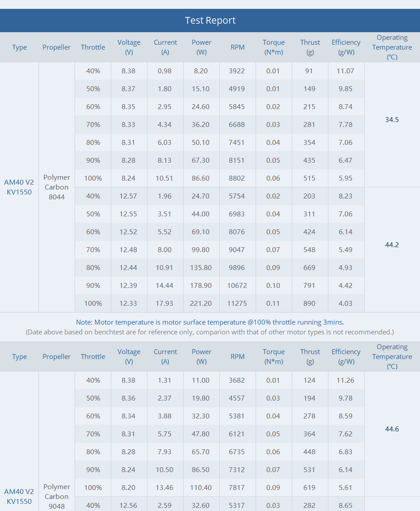Click Torque (N*m) header in second table
The width and height of the screenshot is (420, 511).
tap(273, 356)
